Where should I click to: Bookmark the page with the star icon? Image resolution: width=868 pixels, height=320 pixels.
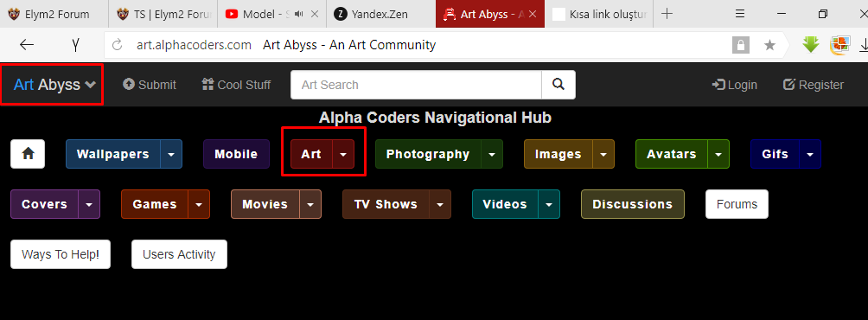coord(769,45)
